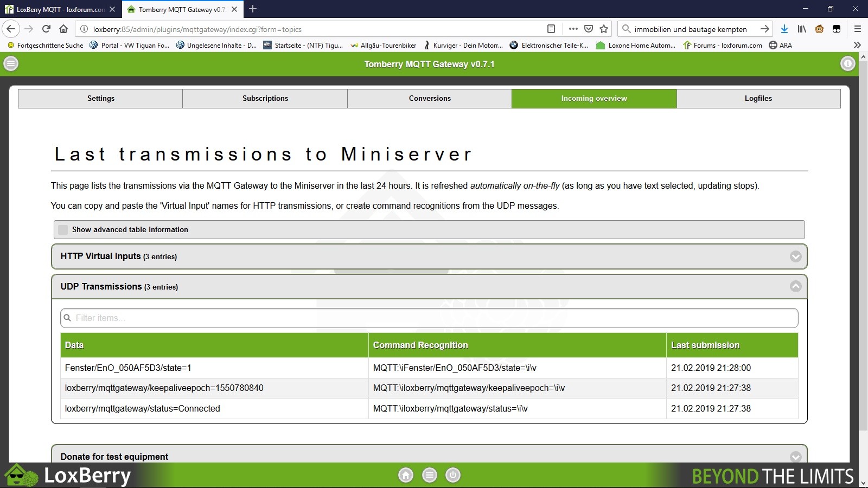This screenshot has height=488, width=868.
Task: Open the Library bookshelf icon
Action: tap(802, 29)
